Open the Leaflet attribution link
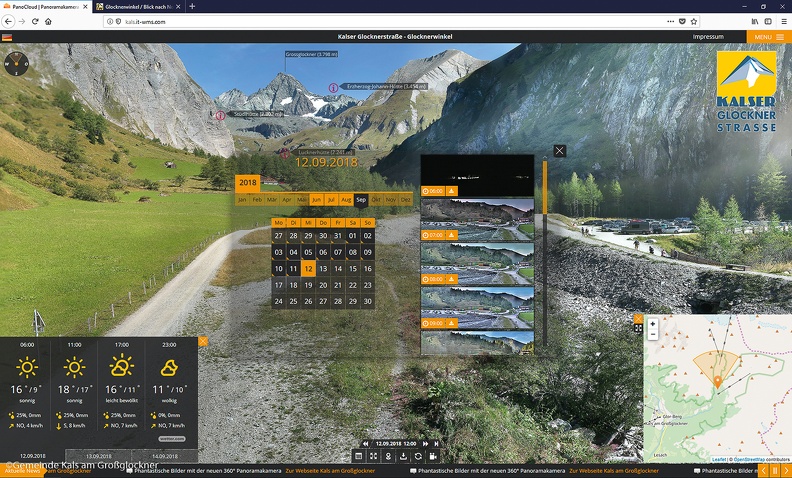The height and width of the screenshot is (478, 792). coord(718,459)
